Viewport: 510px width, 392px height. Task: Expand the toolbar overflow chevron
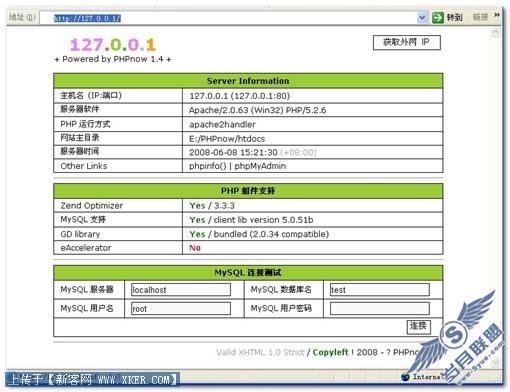pos(497,15)
